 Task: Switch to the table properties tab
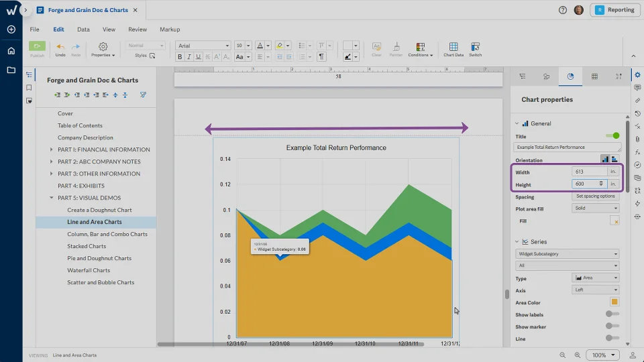[x=594, y=76]
